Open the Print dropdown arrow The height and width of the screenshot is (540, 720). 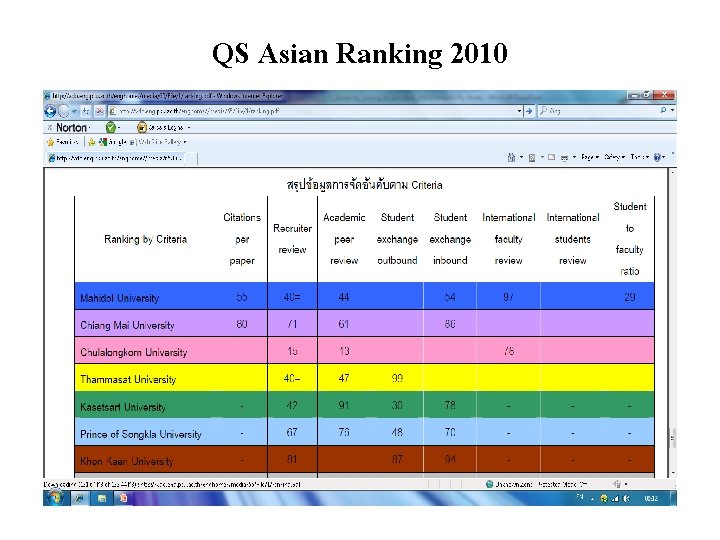click(x=574, y=158)
